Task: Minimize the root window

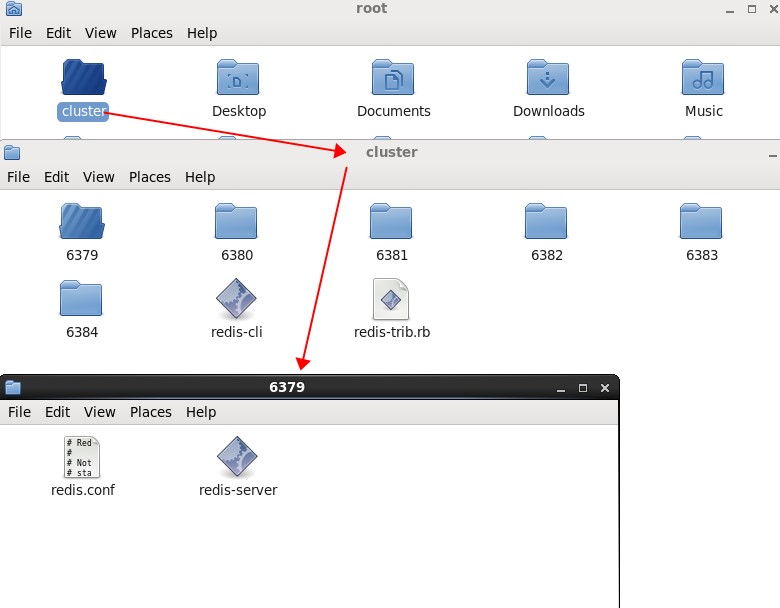Action: coord(730,9)
